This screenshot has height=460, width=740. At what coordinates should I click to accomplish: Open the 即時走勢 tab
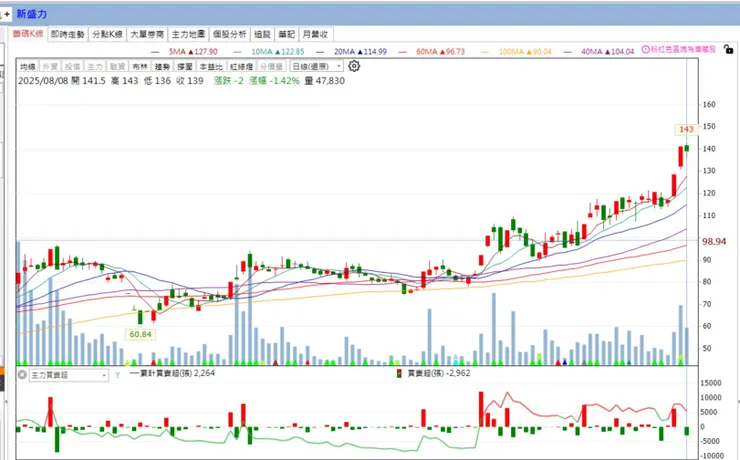click(x=67, y=34)
